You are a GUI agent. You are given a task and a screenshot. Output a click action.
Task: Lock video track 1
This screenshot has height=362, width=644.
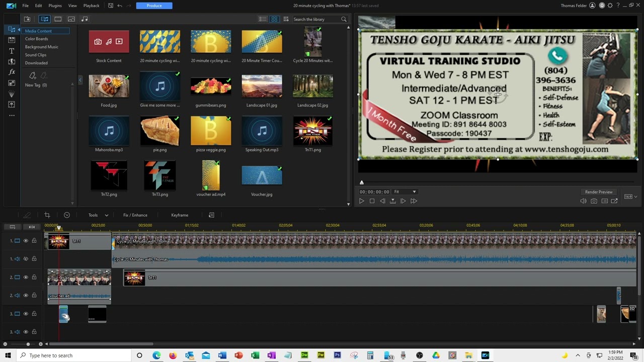[34, 241]
